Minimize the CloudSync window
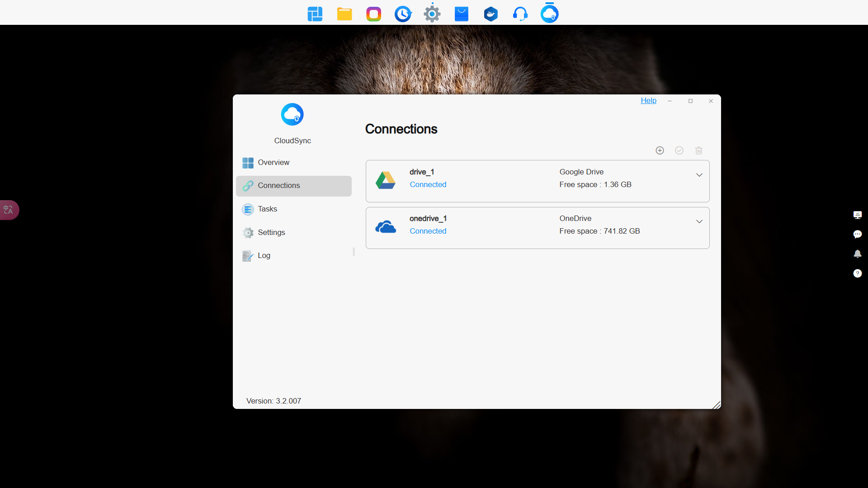868x488 pixels. (x=670, y=101)
